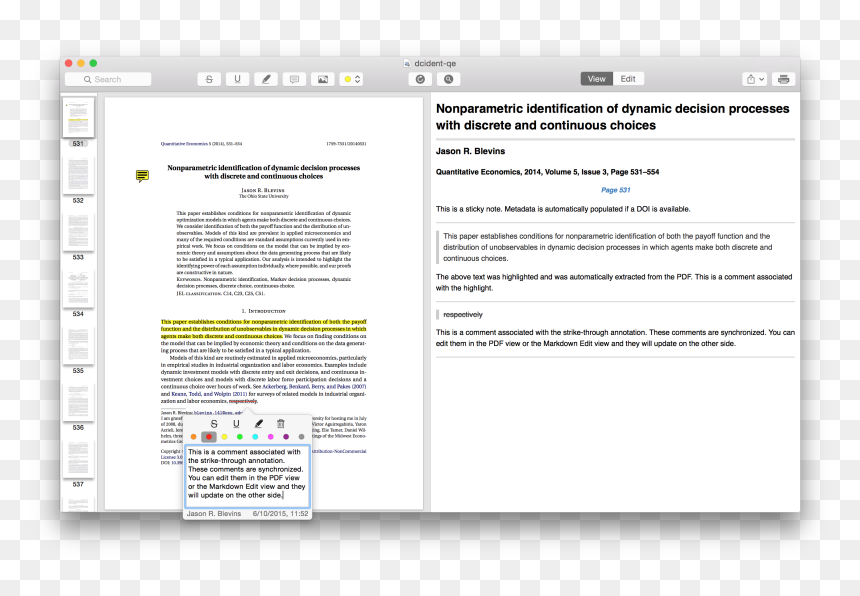Pick the purple annotation color swatch

tap(286, 437)
